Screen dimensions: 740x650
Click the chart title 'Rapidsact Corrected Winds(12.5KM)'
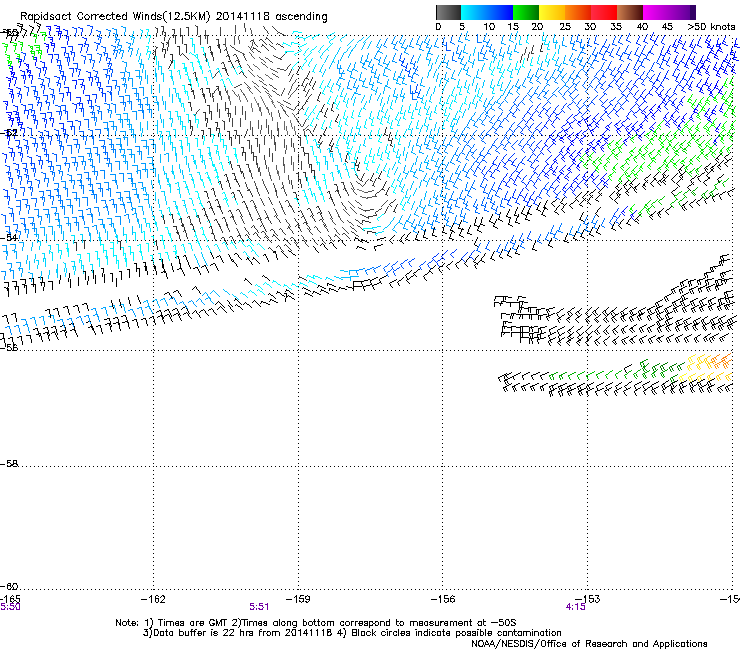pyautogui.click(x=115, y=17)
